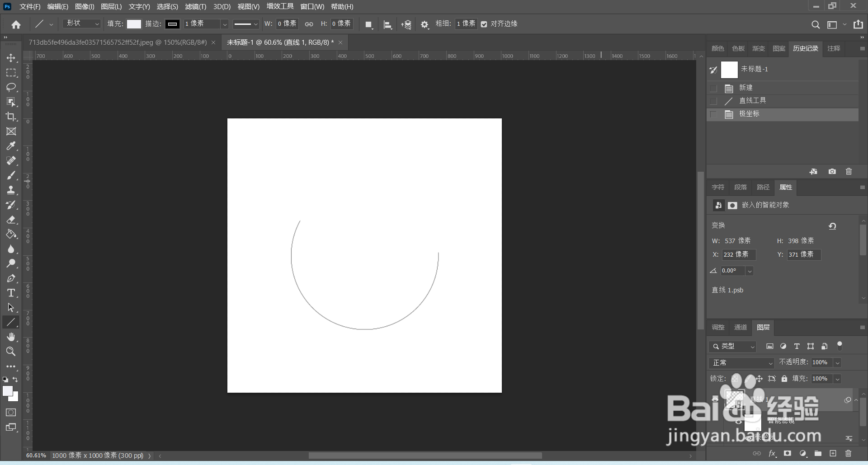Image resolution: width=868 pixels, height=465 pixels.
Task: Select the Paint Bucket tool
Action: [x=11, y=234]
